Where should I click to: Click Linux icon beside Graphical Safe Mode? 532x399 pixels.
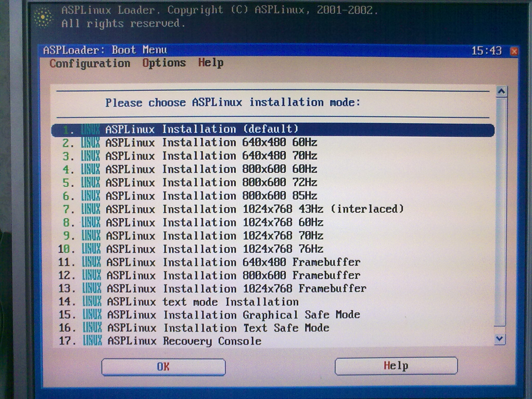92,315
